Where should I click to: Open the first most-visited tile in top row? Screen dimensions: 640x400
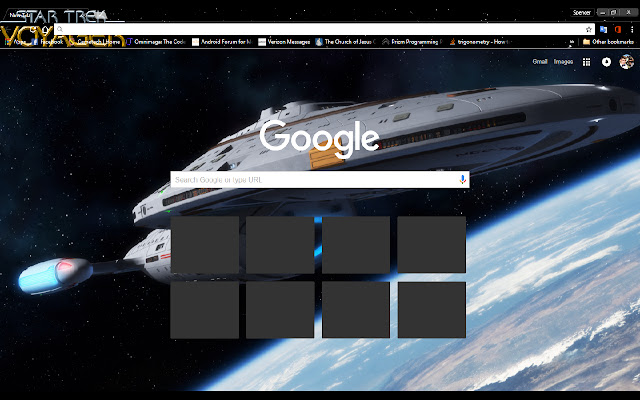(204, 244)
